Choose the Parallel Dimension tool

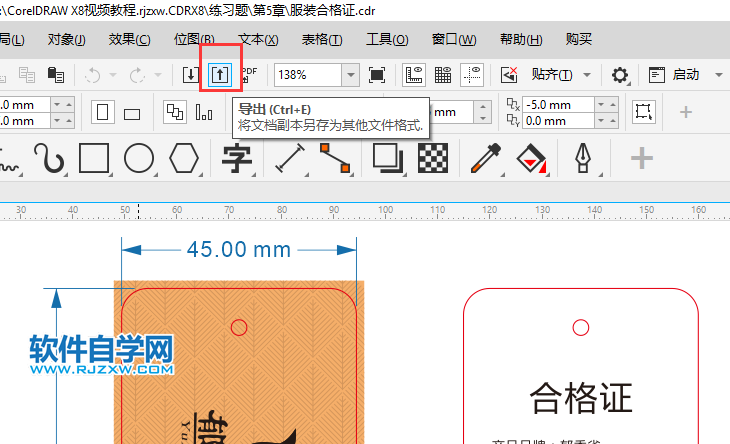point(289,158)
